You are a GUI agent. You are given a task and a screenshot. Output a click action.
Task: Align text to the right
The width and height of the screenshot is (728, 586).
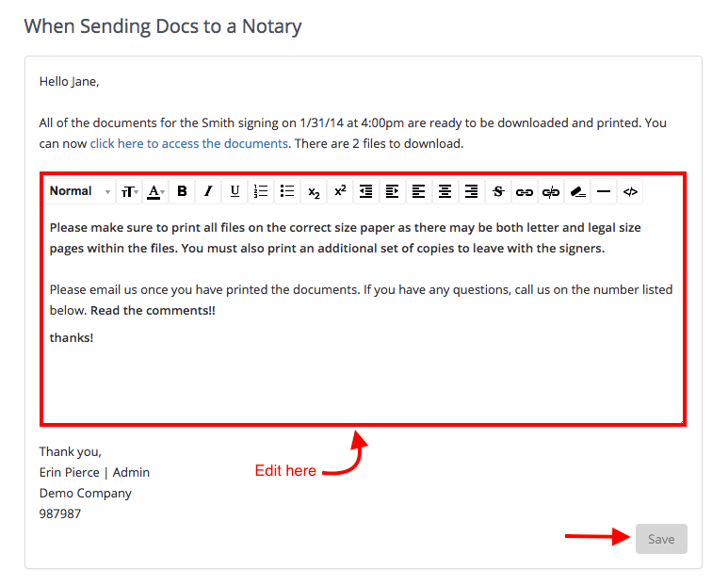click(x=472, y=191)
